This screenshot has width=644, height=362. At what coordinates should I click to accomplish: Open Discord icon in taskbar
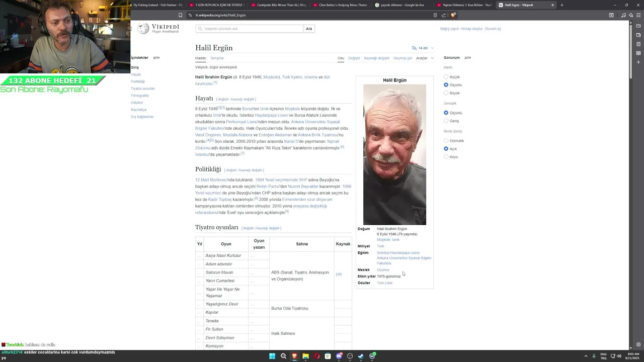tap(339, 356)
